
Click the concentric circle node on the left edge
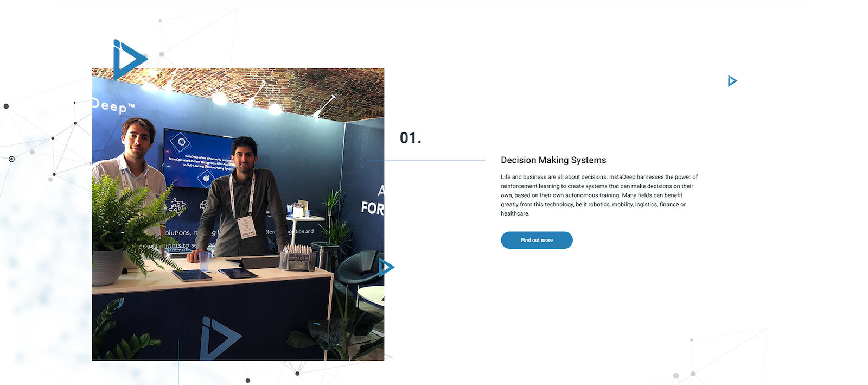click(11, 159)
